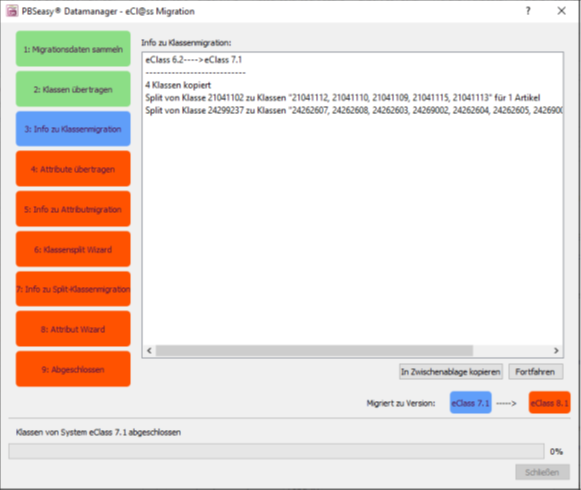
Task: Select step 2: Klassen übertragen
Action: pos(73,89)
